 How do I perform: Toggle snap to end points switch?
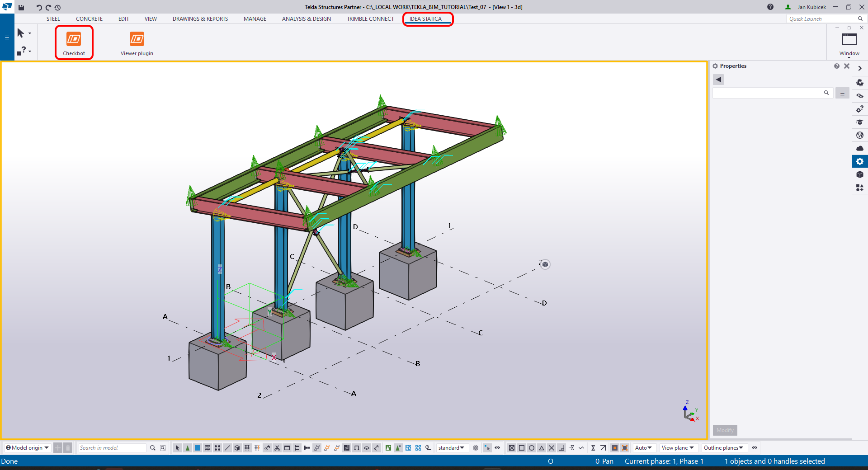click(x=522, y=448)
